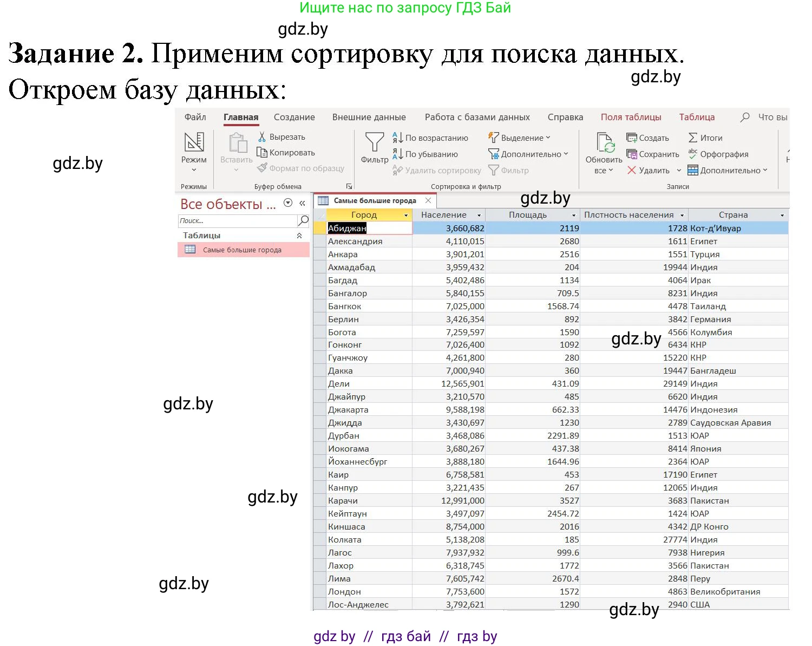
Task: Switch to the Создание ribbon tab
Action: pyautogui.click(x=294, y=116)
